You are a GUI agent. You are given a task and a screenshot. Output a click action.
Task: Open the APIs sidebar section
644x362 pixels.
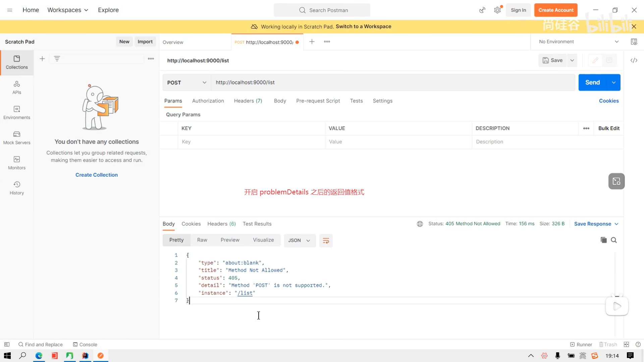click(17, 87)
